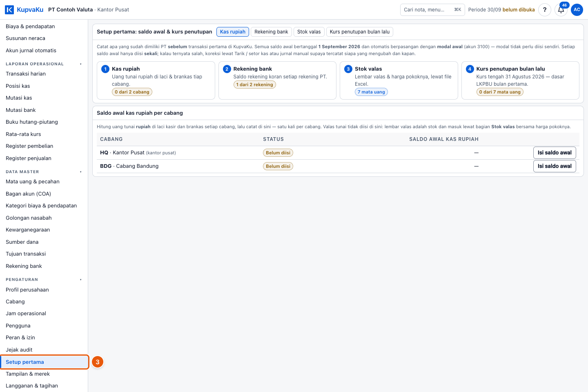Switch to Kurs penutupan bulan lalu tab
The height and width of the screenshot is (392, 588).
point(360,32)
